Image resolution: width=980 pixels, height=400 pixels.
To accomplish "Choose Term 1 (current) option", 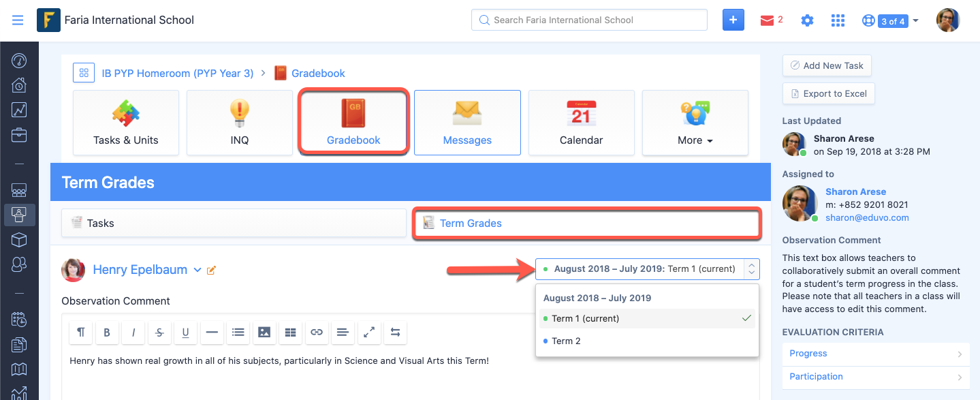I will tap(585, 318).
